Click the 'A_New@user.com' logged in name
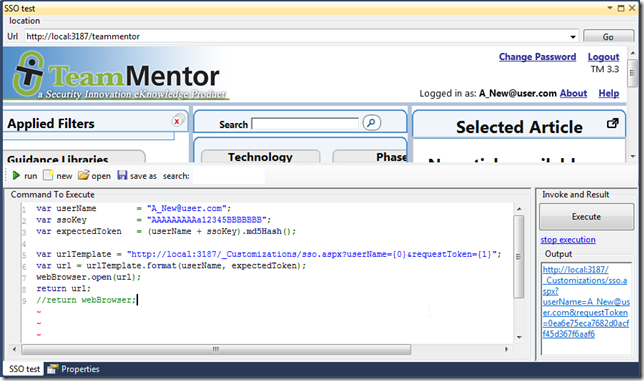Screen dimensions: 644x381 point(518,93)
